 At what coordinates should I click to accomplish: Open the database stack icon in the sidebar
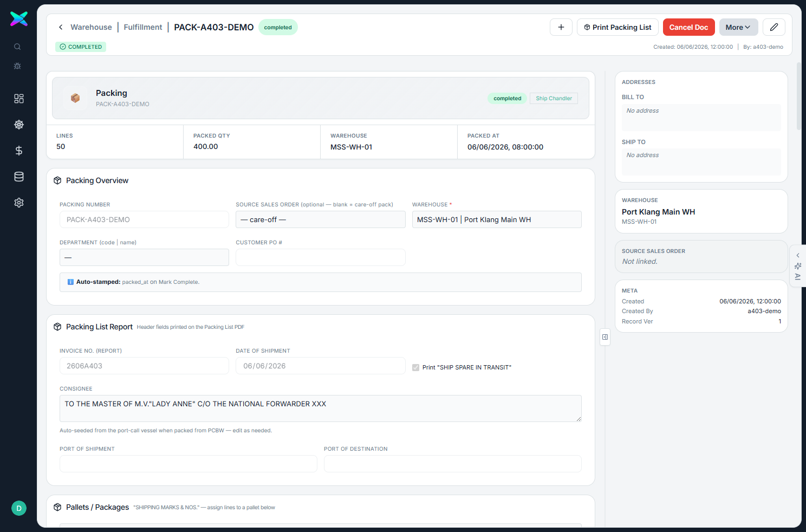(19, 177)
